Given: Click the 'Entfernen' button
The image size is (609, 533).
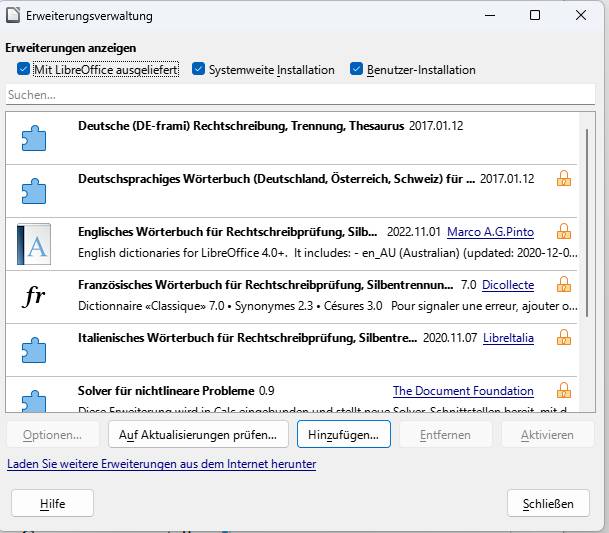Looking at the screenshot, I should (445, 435).
